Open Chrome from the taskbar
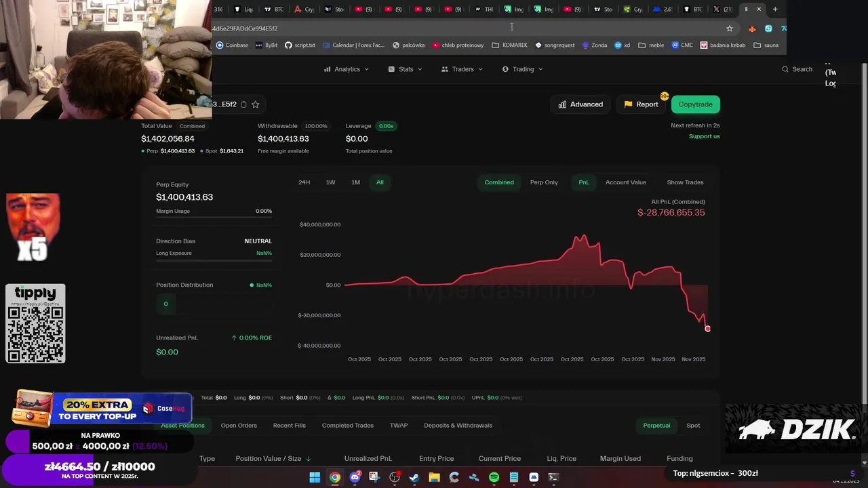This screenshot has width=868, height=488. [x=335, y=477]
